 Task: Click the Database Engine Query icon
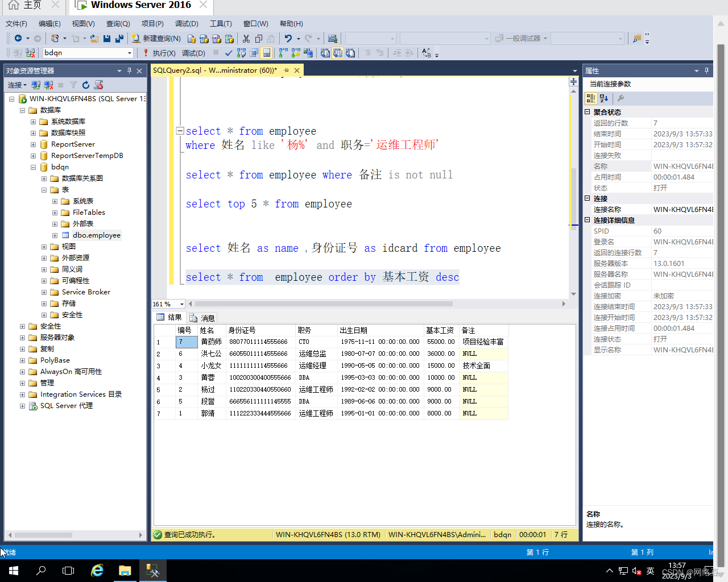click(x=192, y=38)
